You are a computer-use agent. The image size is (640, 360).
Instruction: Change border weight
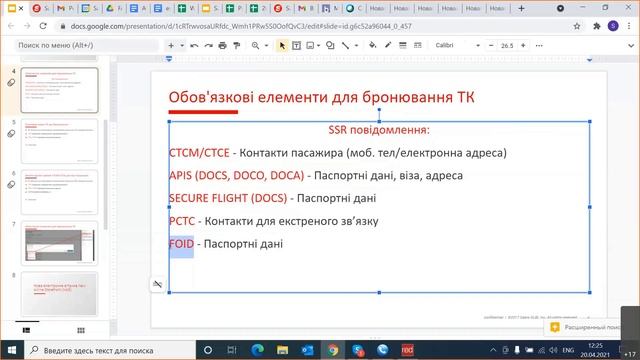click(402, 45)
